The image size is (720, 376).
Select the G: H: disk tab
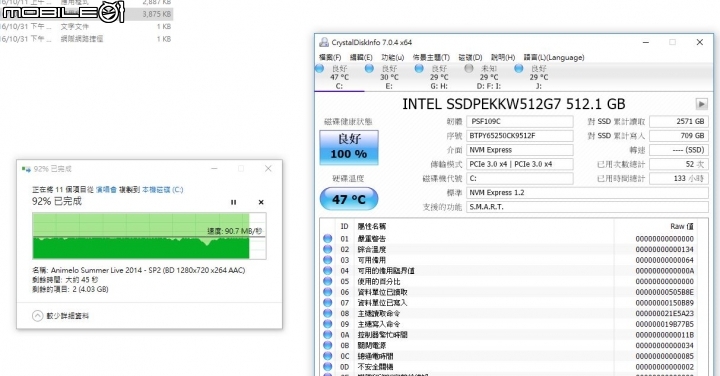click(439, 77)
